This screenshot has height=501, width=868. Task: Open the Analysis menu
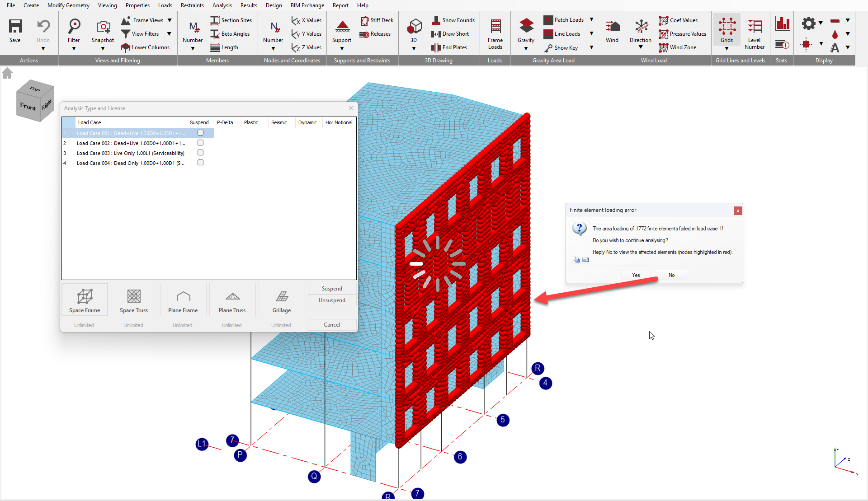[222, 5]
